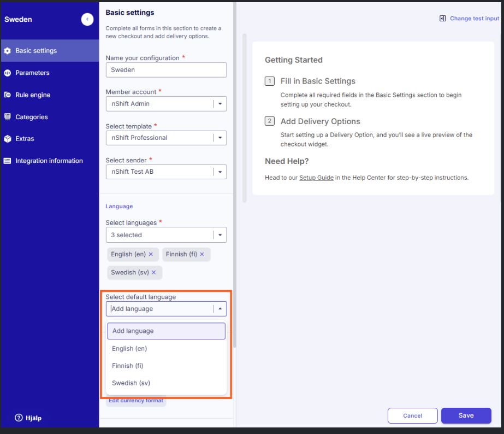Click the Rule engine sidebar icon
Screen dimensions: 504x434
[8, 95]
